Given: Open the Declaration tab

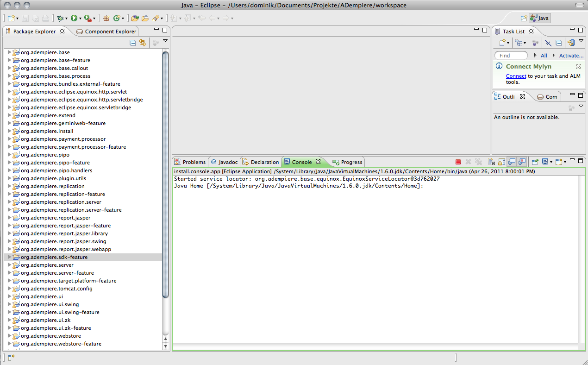Looking at the screenshot, I should 261,162.
